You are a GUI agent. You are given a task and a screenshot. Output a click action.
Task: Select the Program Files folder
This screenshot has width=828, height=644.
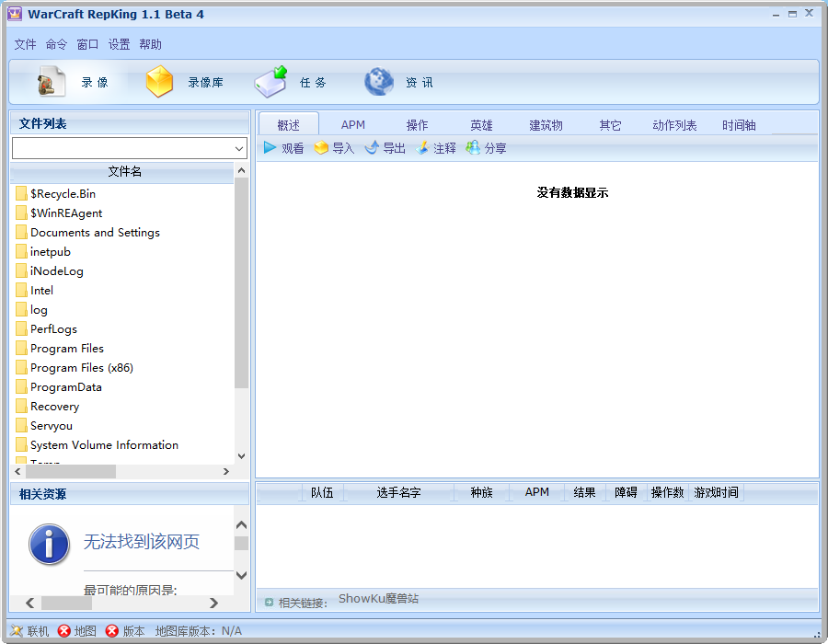point(66,349)
